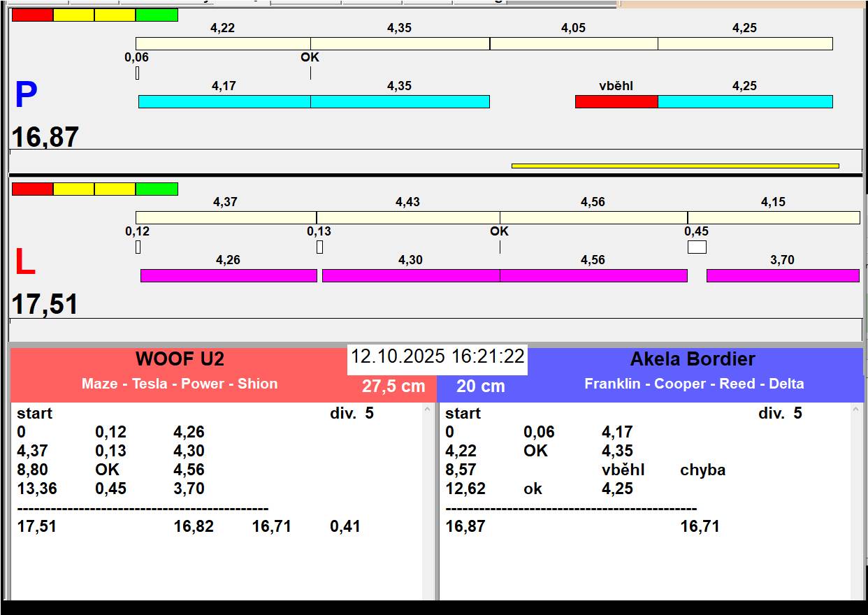Click the 4,37 split value in lane L
This screenshot has width=868, height=615.
point(225,202)
